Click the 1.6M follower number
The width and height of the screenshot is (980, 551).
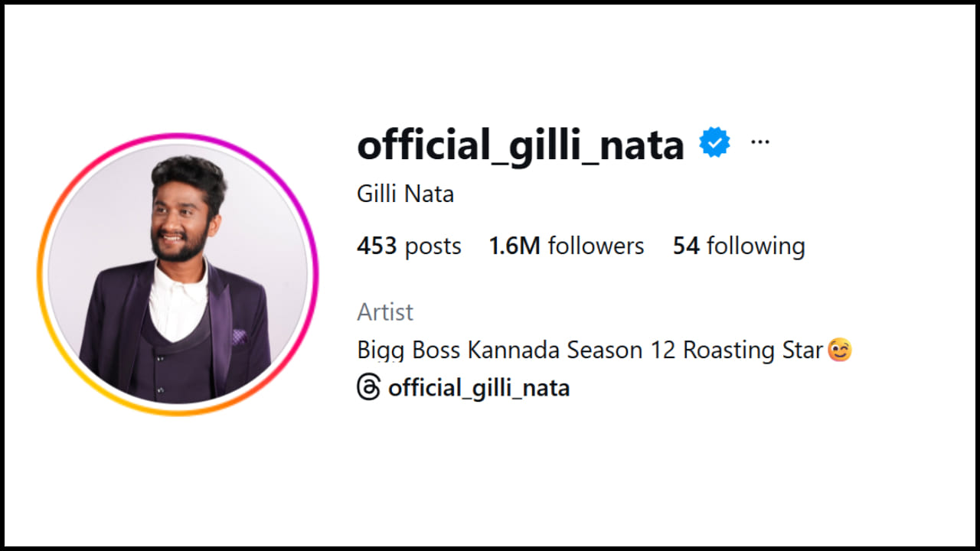click(x=514, y=246)
